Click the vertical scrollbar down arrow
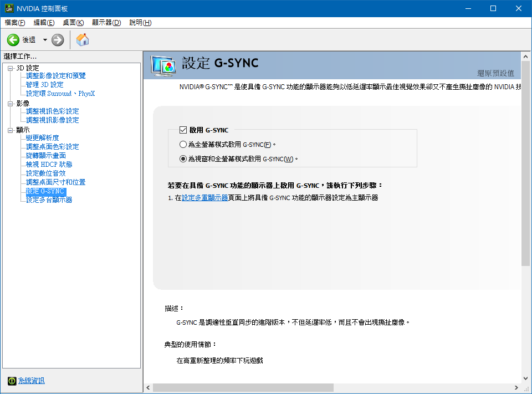 point(525,378)
